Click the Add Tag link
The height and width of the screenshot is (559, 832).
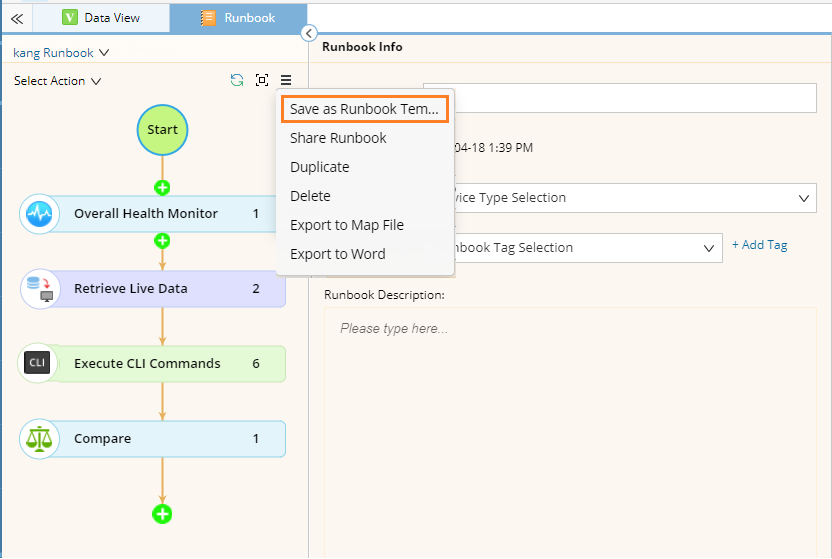759,245
